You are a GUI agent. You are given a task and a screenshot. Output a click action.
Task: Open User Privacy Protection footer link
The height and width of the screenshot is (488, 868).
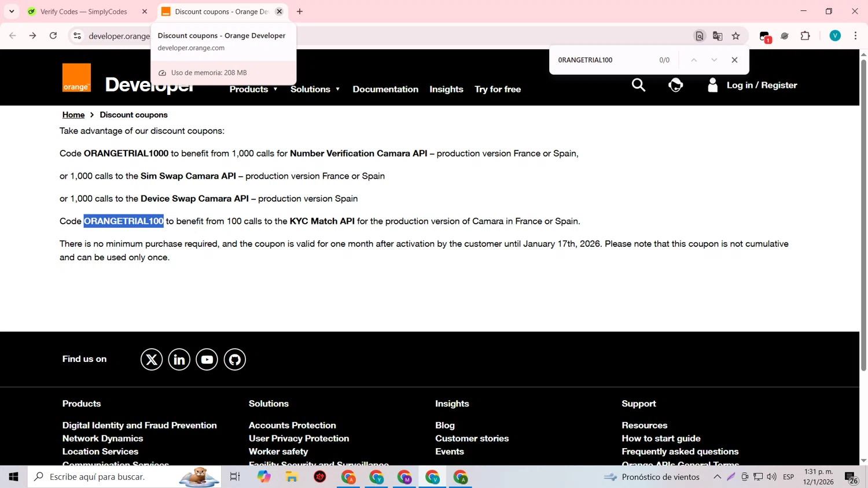click(x=299, y=438)
